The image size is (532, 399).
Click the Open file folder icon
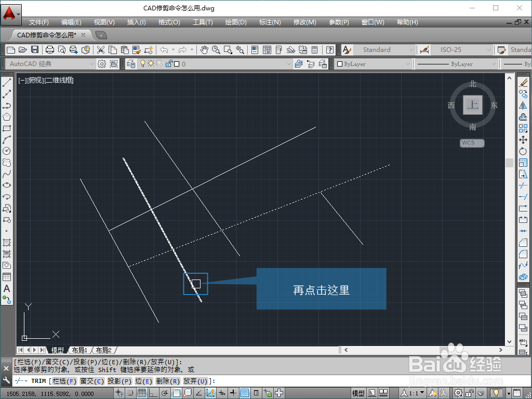tap(23, 50)
